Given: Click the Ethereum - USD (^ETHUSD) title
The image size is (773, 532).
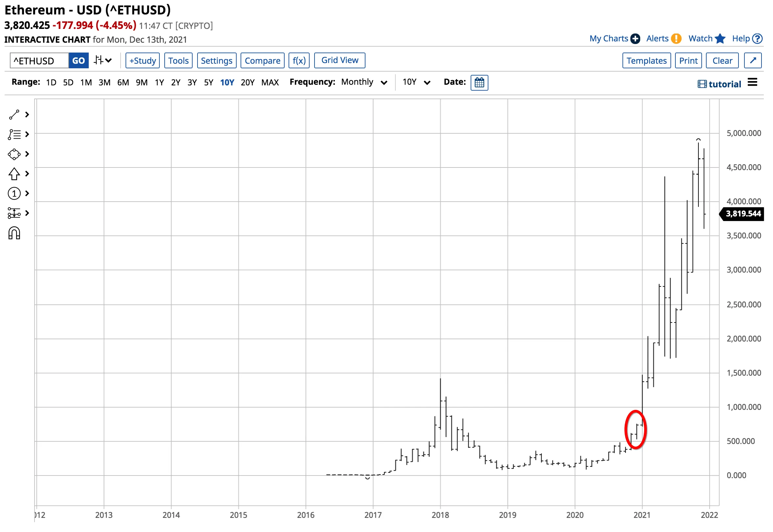Looking at the screenshot, I should tap(87, 10).
